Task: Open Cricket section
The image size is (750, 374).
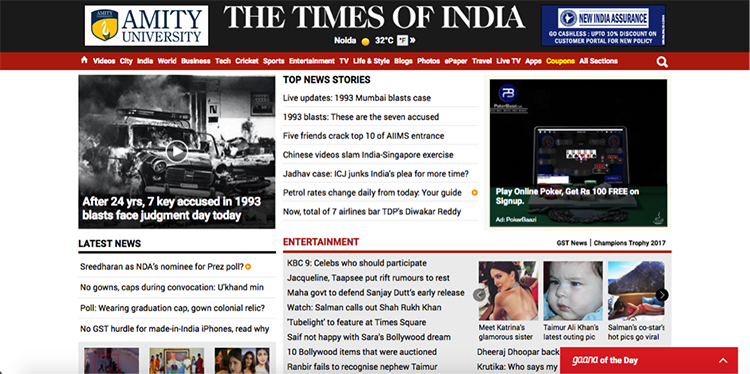Action: pos(247,61)
